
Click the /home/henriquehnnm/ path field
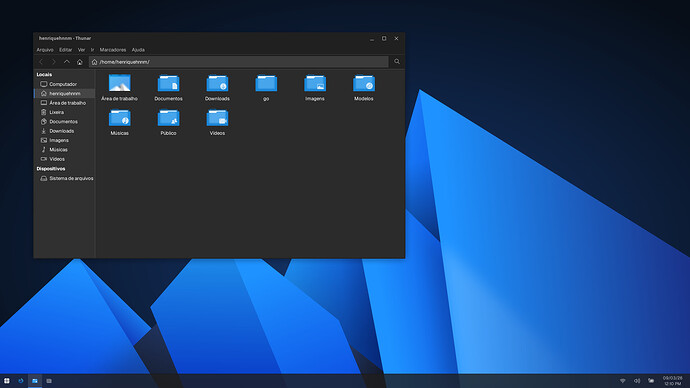click(x=239, y=62)
